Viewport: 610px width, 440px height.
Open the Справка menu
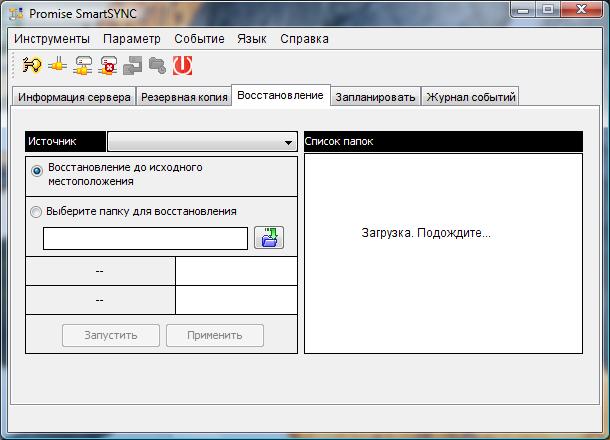point(304,39)
